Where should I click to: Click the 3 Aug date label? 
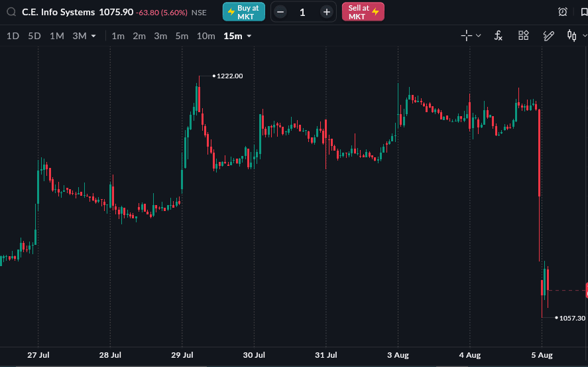(x=398, y=355)
